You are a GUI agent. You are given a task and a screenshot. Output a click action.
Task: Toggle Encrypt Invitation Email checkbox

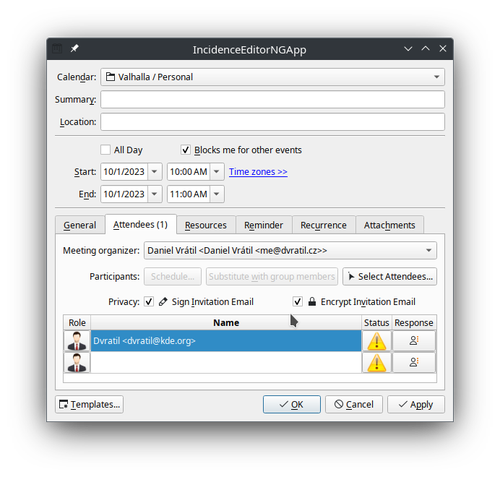point(297,302)
